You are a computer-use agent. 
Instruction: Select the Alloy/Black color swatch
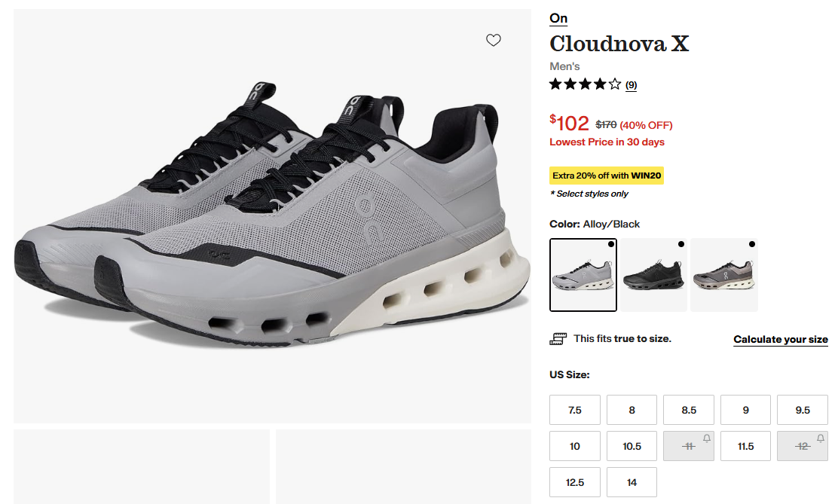583,275
